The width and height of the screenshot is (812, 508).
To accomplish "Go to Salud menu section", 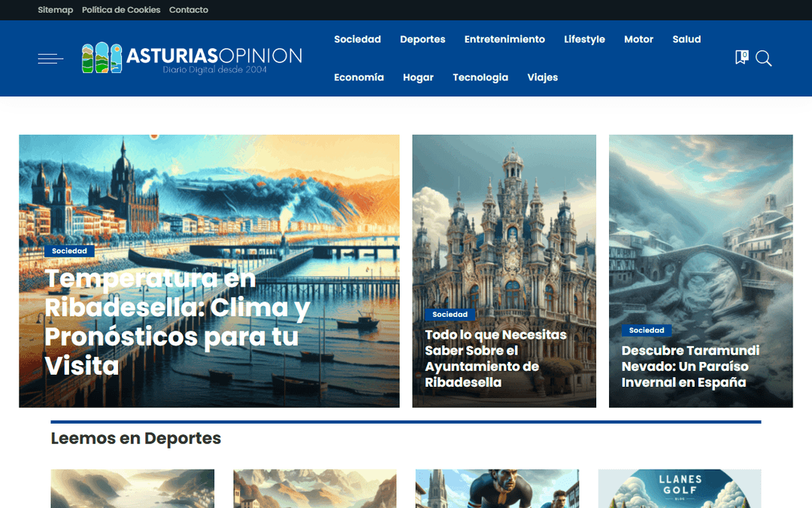I will coord(686,39).
